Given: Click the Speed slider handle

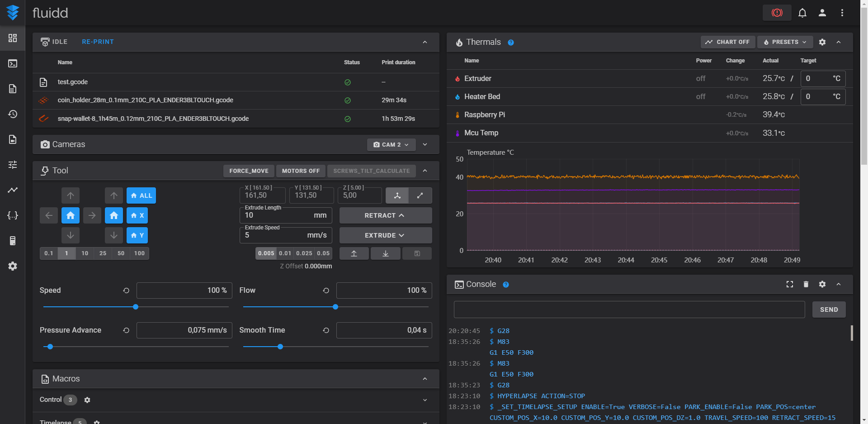Looking at the screenshot, I should click(135, 307).
